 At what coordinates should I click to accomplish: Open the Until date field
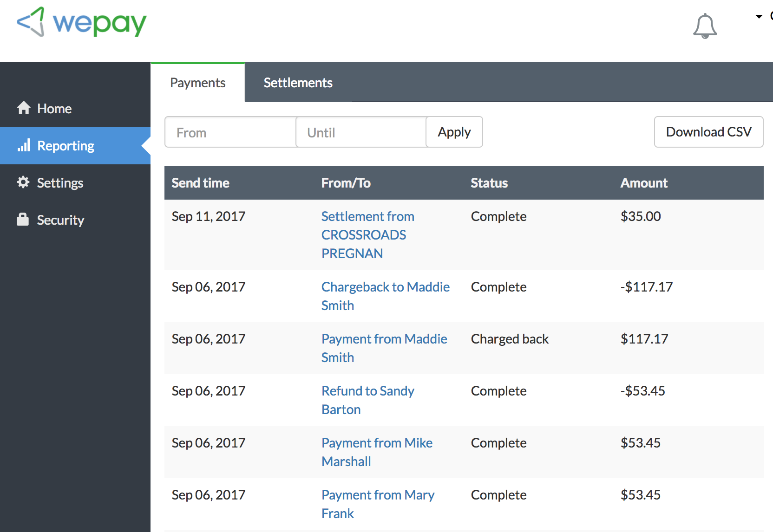click(360, 132)
